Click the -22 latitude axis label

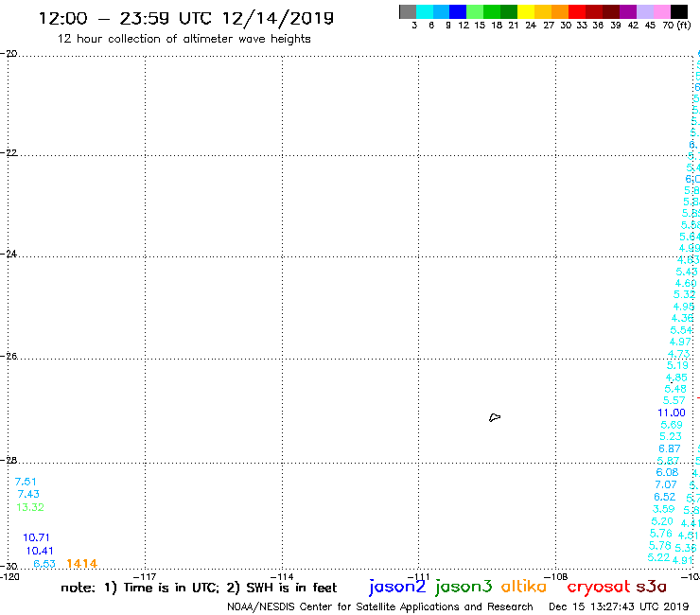tap(9, 152)
